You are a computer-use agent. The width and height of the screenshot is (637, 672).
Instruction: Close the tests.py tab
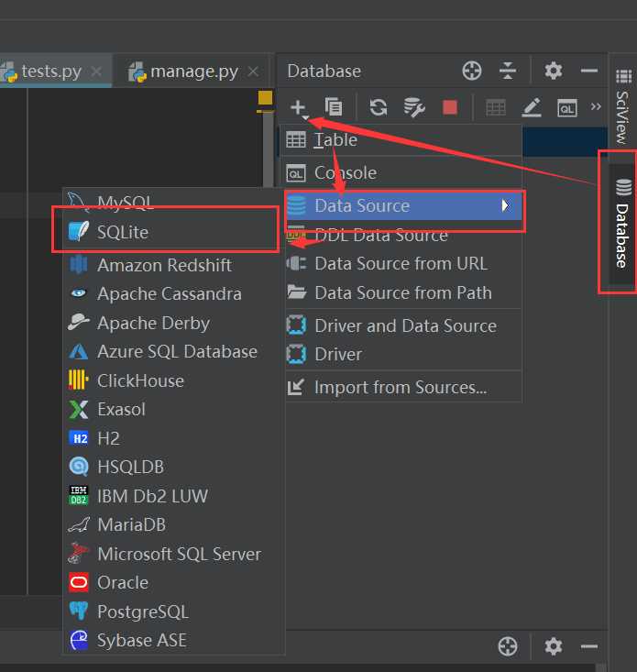(97, 72)
